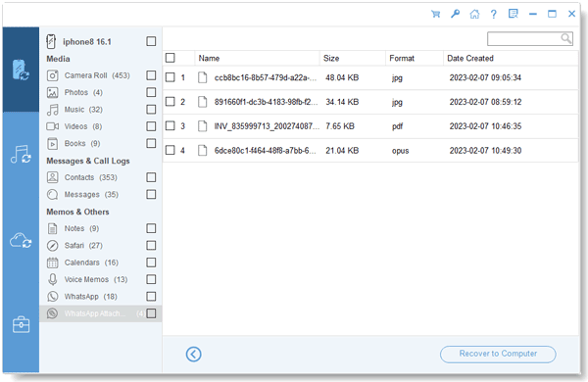The height and width of the screenshot is (382, 588).
Task: Check the WhatsApp Attachments checkbox
Action: pyautogui.click(x=151, y=313)
